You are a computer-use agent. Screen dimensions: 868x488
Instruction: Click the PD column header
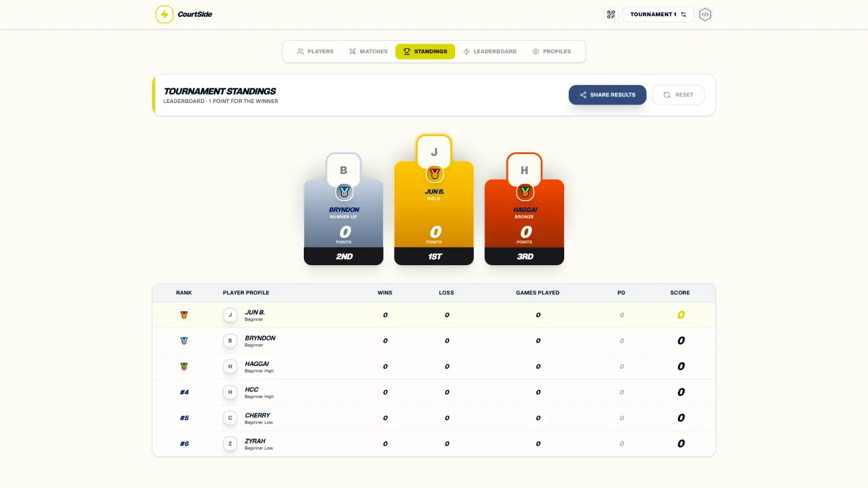point(621,293)
